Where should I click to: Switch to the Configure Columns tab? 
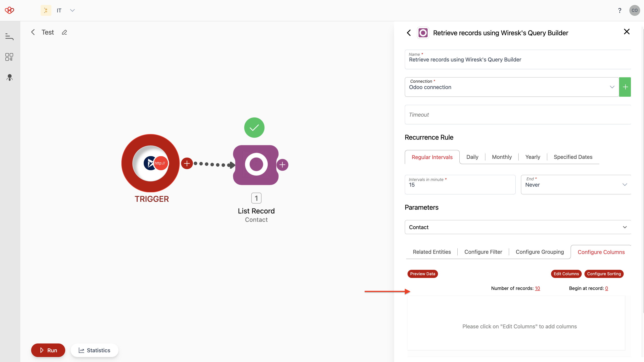pos(601,252)
